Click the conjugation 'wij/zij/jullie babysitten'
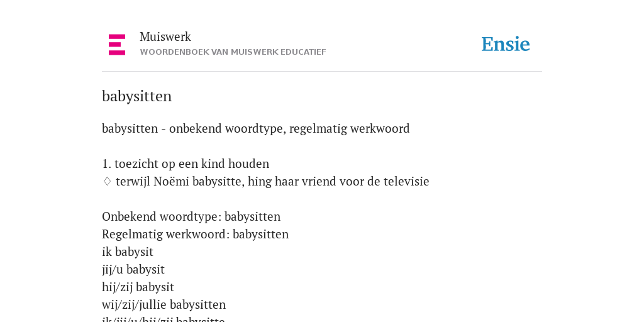 click(164, 305)
